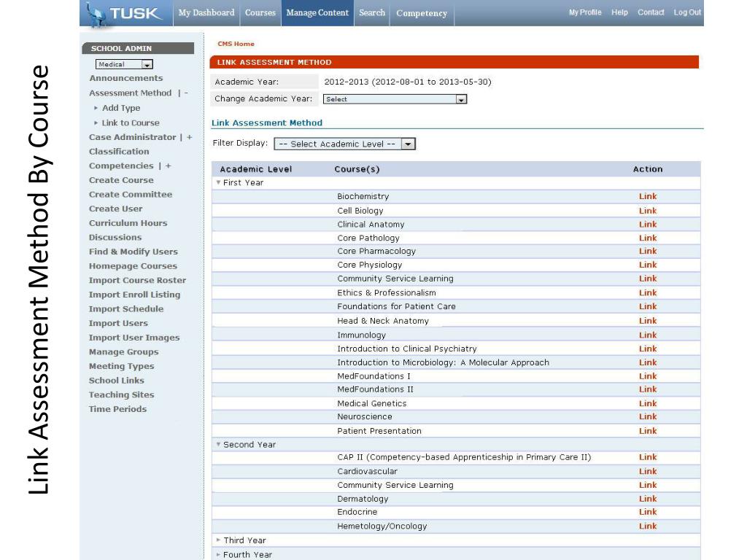This screenshot has width=747, height=560.
Task: Open Import Schedule in sidebar
Action: pos(126,308)
